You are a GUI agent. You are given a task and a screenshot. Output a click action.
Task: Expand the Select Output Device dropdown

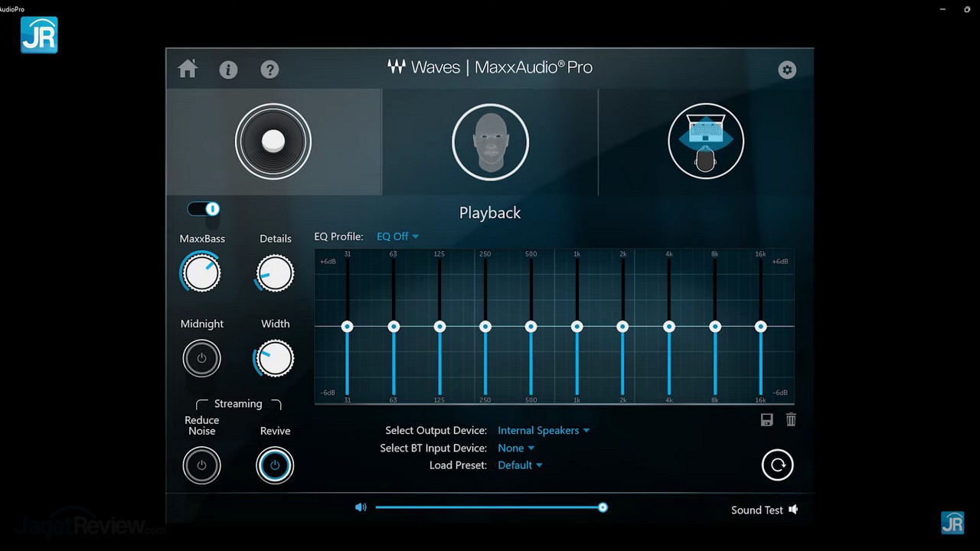tap(544, 430)
